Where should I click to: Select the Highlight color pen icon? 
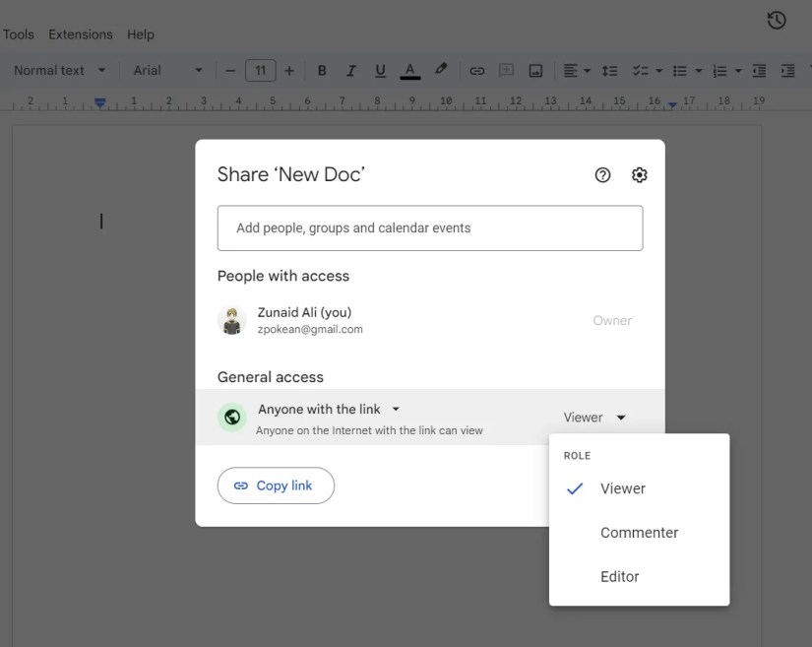(440, 70)
